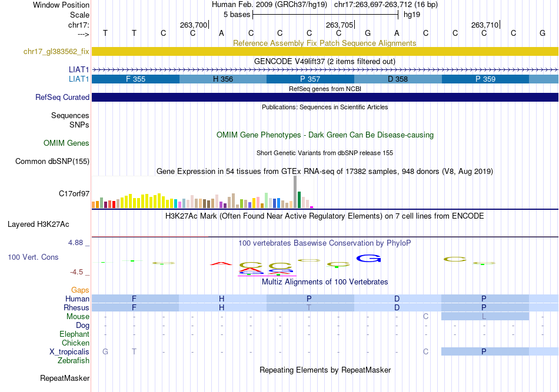
Task: Open the Reference Assembly Fix Patch Sequence Alignments title
Action: tap(324, 43)
